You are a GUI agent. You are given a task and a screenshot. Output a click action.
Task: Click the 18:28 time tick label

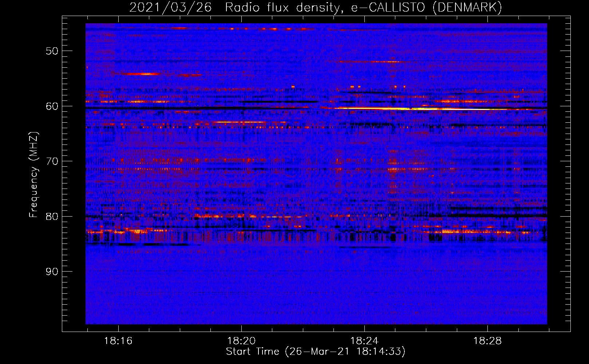tap(487, 341)
